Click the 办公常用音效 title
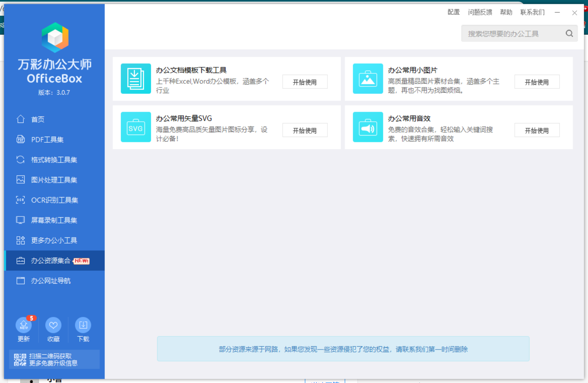Screen dimensions: 588x383 pyautogui.click(x=409, y=119)
